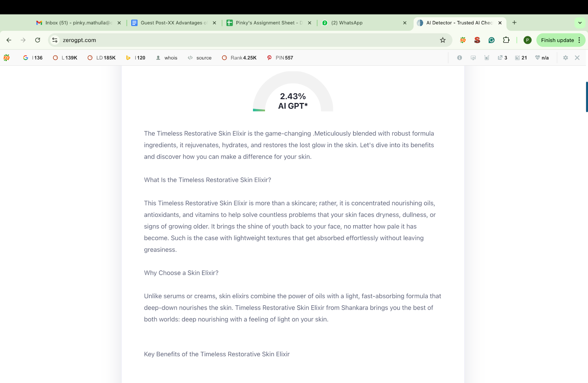Click the whois link in SEO bar
This screenshot has width=588, height=383.
[166, 58]
